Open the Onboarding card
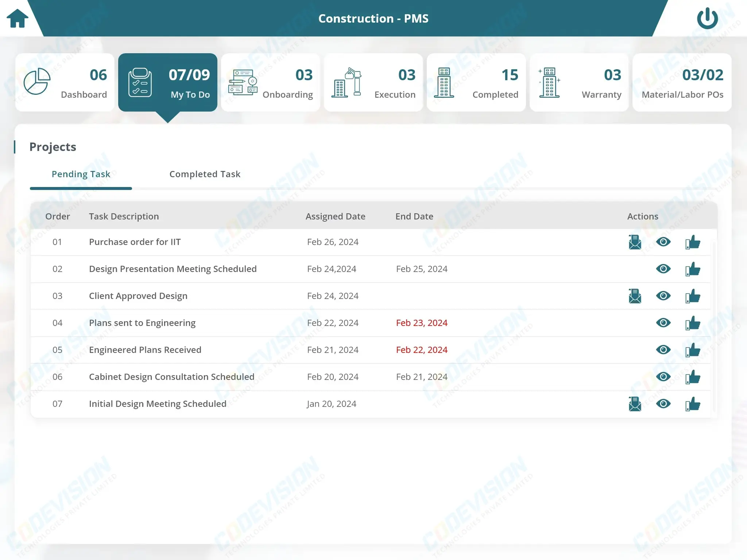This screenshot has width=747, height=560. tap(271, 82)
